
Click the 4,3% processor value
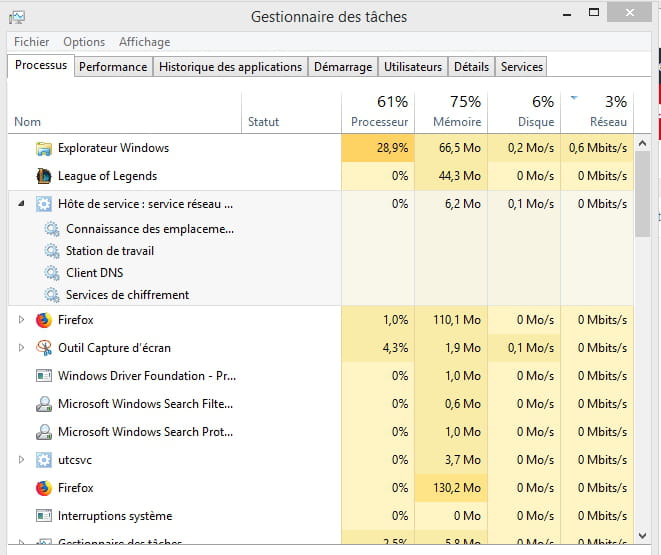[395, 348]
